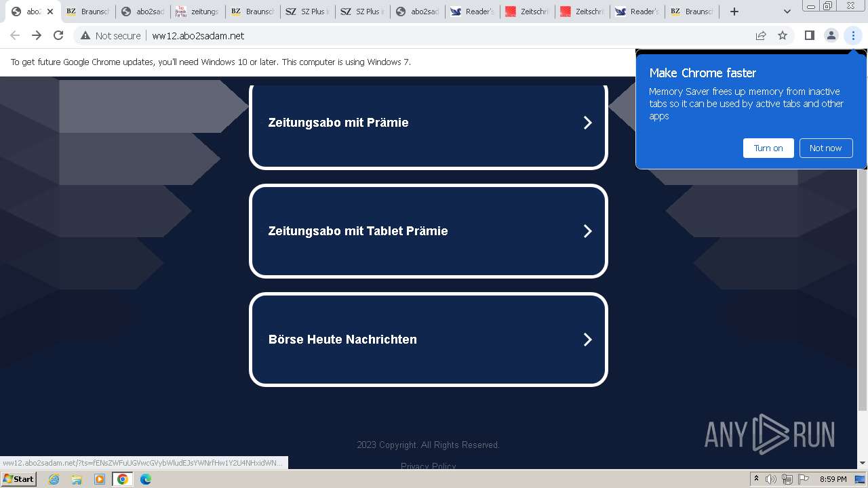Launch Microsoft Edge from the taskbar
Viewport: 868px width, 488px height.
click(145, 479)
